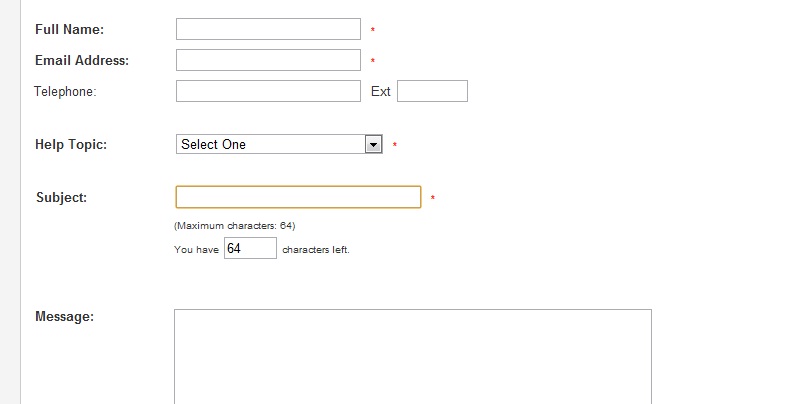Click inside the Subject text field
Image resolution: width=801 pixels, height=404 pixels.
pos(298,197)
